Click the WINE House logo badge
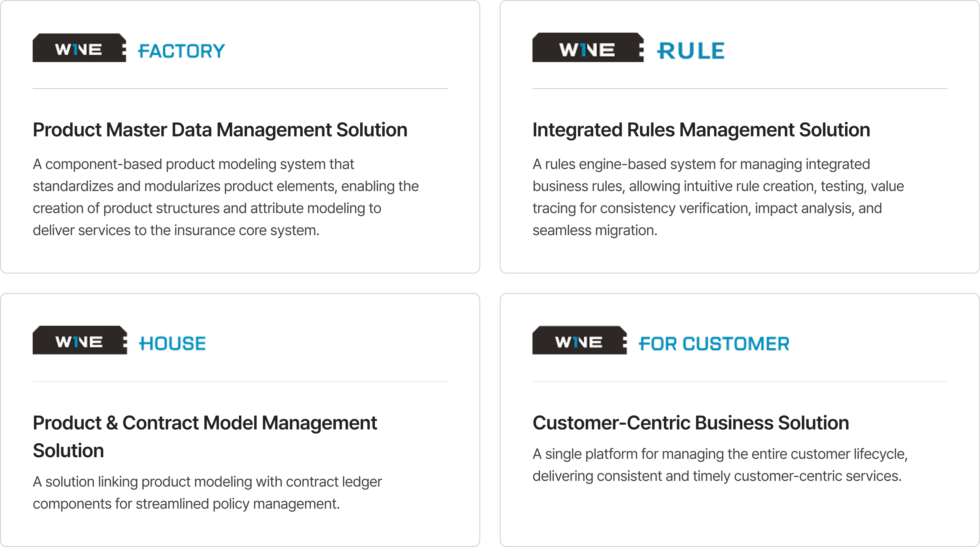Viewport: 980px width, 547px height. click(79, 340)
